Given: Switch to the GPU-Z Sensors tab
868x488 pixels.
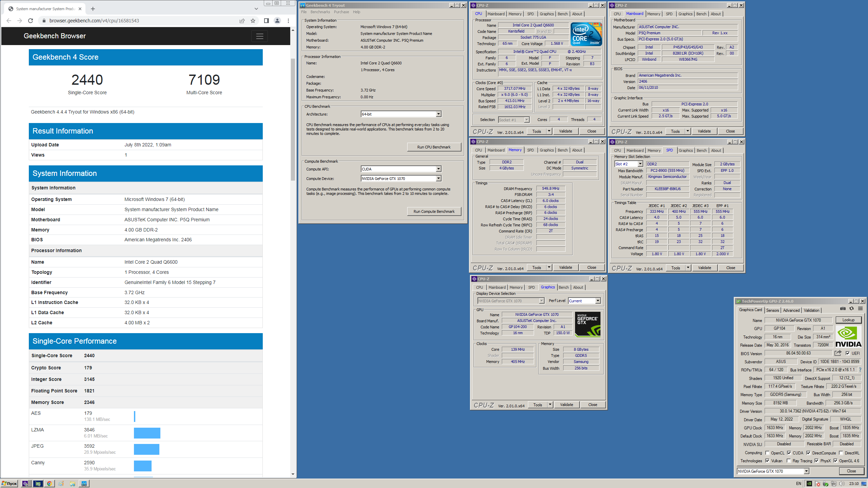Looking at the screenshot, I should point(772,310).
